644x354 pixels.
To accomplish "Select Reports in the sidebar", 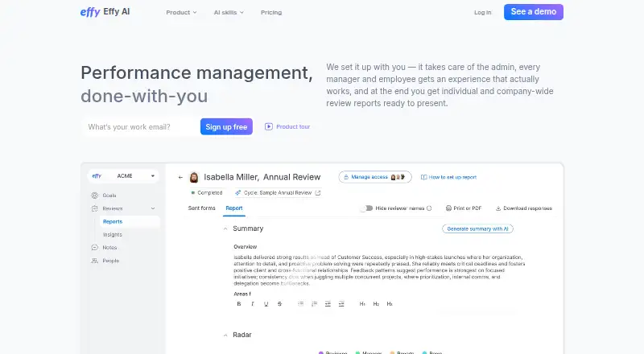I will [130, 222].
